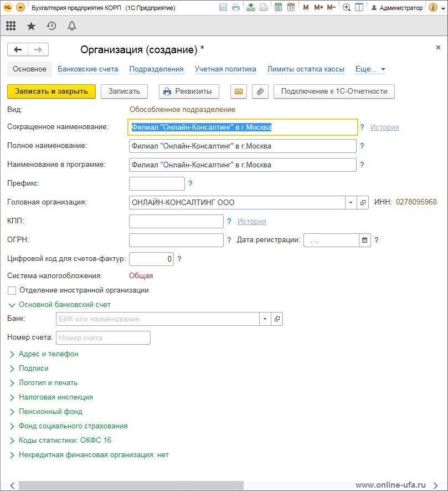Click help question mark beside Цифровой код
The image size is (448, 491).
click(179, 259)
